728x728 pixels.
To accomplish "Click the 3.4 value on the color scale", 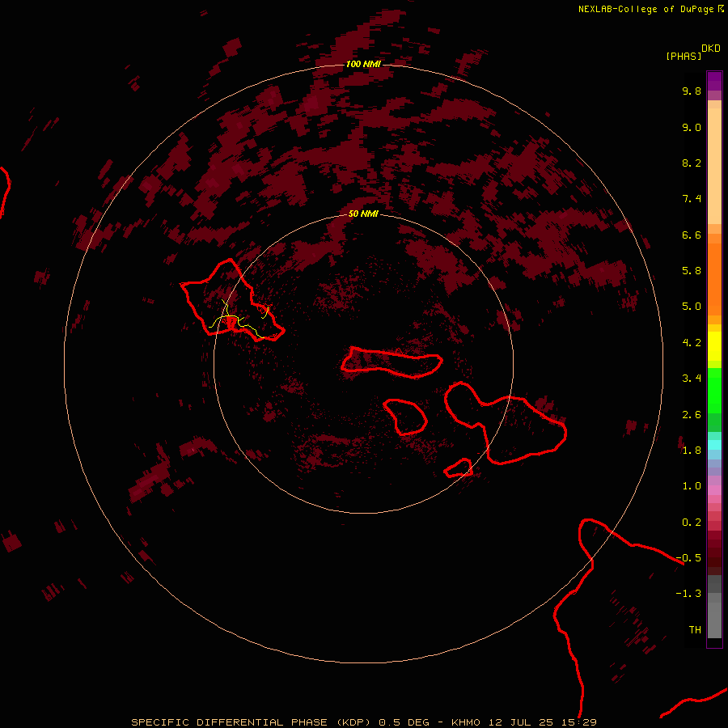I will [692, 379].
